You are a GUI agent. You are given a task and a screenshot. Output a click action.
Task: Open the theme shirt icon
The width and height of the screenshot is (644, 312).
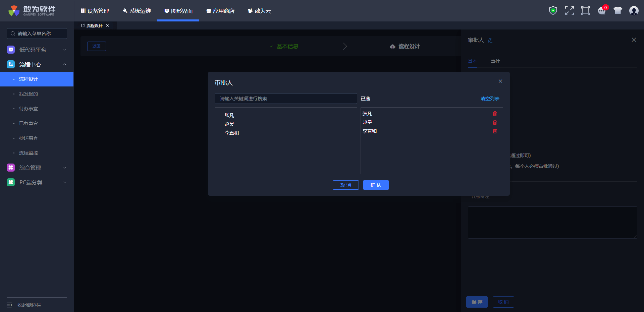point(618,11)
